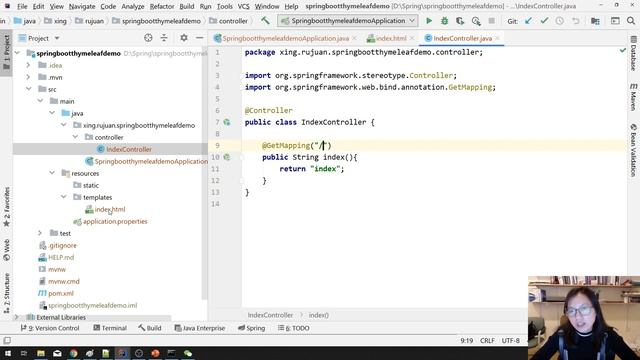Open the TODO tool window
Screen dimensions: 640x360
click(x=293, y=328)
